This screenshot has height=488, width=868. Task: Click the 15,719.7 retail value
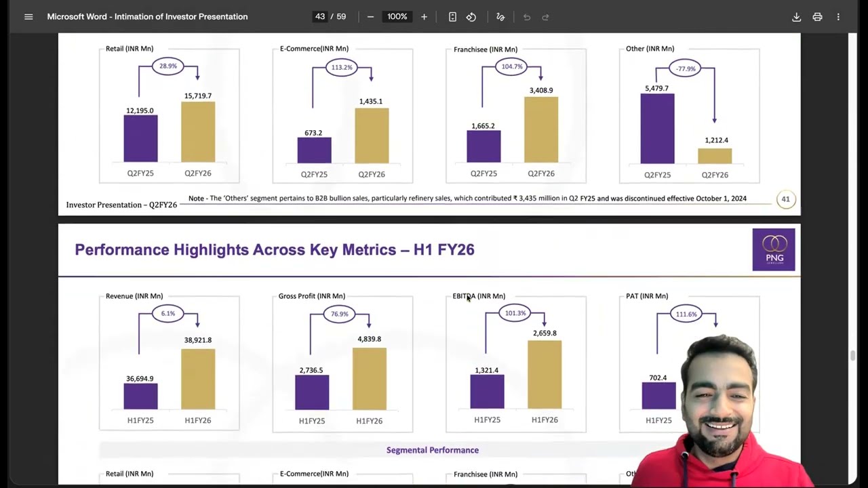click(x=198, y=96)
